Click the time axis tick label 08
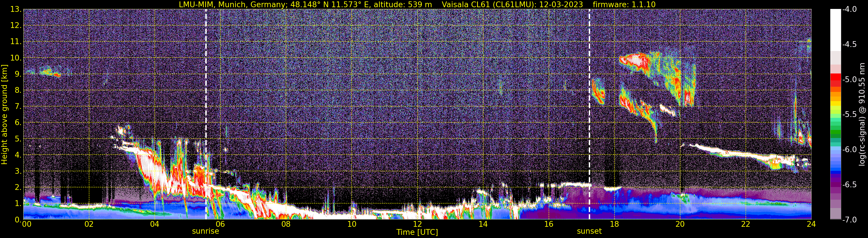868x238 pixels. coord(286,224)
